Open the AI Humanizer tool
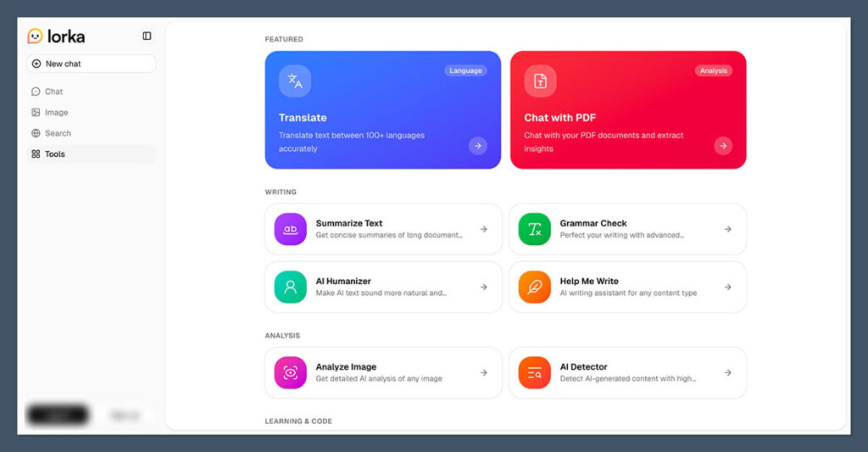This screenshot has height=452, width=868. 384,287
